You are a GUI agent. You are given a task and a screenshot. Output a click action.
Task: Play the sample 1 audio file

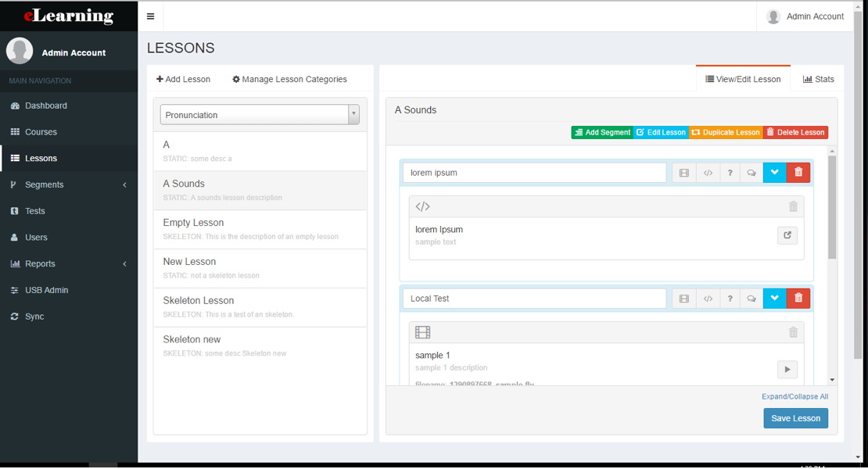(787, 369)
